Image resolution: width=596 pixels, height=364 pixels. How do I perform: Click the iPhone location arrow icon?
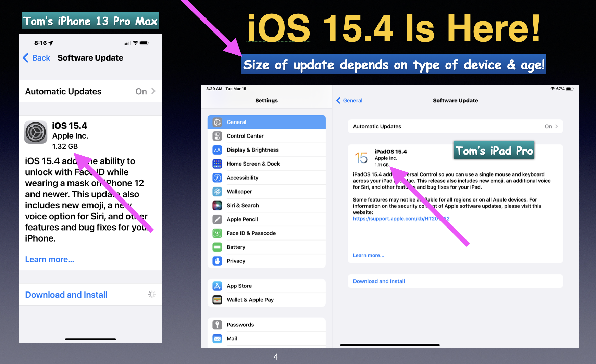pos(51,43)
